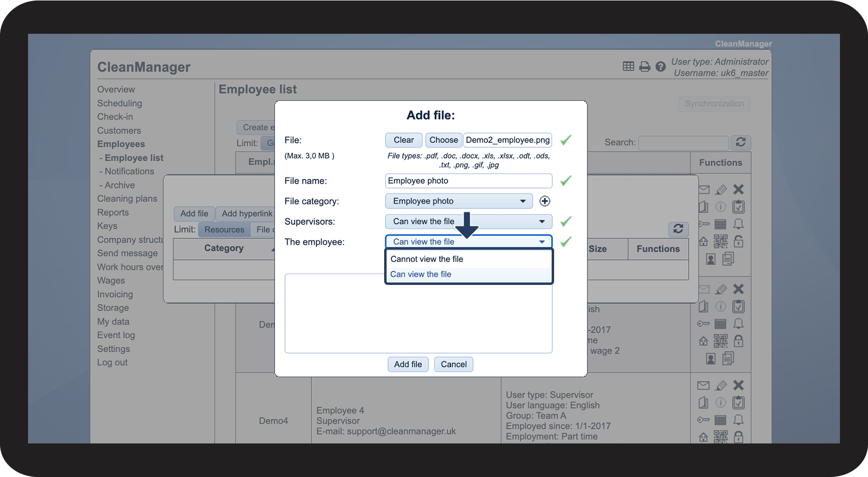
Task: Click the info icon in Demo4 row
Action: click(x=721, y=403)
